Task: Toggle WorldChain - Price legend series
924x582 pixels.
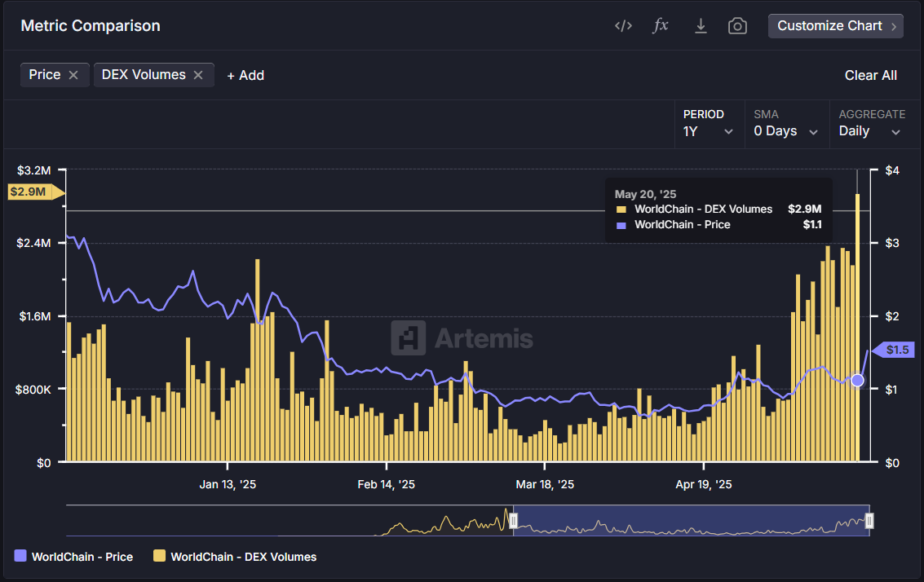Action: 73,557
